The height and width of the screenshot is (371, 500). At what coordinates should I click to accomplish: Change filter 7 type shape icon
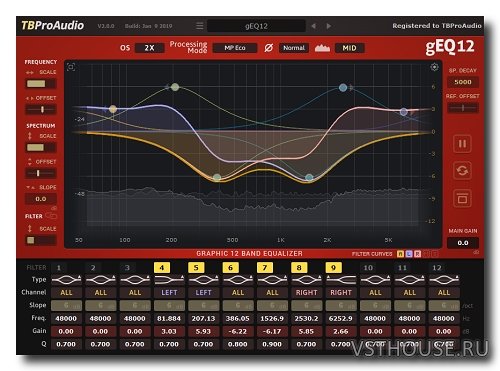pyautogui.click(x=272, y=279)
